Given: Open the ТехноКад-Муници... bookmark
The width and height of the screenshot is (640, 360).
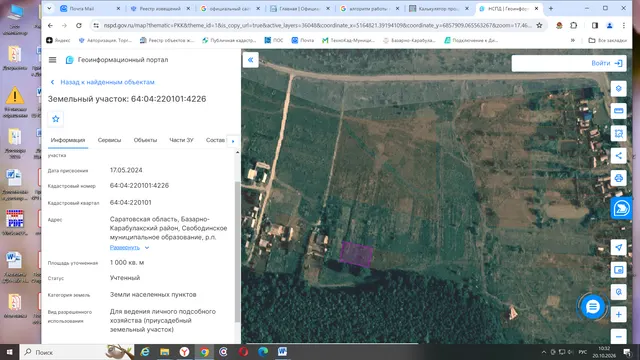Looking at the screenshot, I should click(x=348, y=40).
